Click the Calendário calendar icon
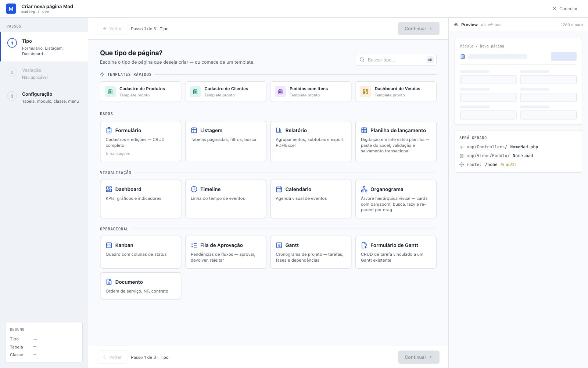Viewport: 588px width, 368px height. click(x=279, y=189)
